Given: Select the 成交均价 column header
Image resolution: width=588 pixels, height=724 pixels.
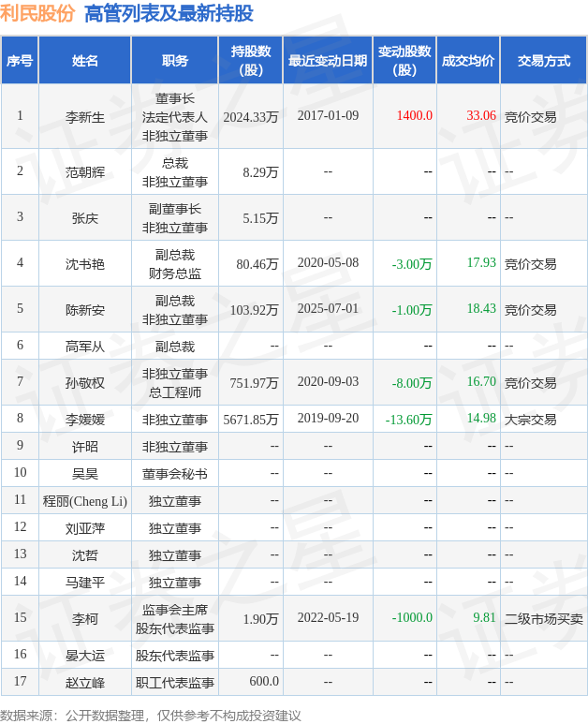Looking at the screenshot, I should (x=468, y=61).
